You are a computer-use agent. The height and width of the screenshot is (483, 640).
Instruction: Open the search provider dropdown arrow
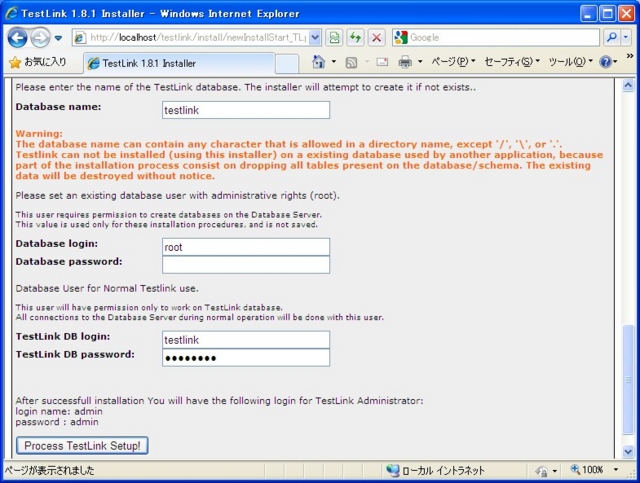click(626, 38)
